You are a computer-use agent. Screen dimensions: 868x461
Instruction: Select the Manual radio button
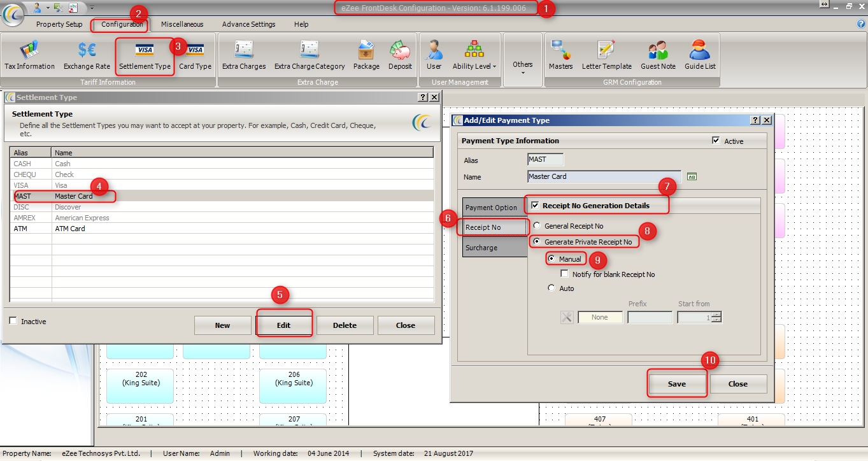click(x=551, y=259)
